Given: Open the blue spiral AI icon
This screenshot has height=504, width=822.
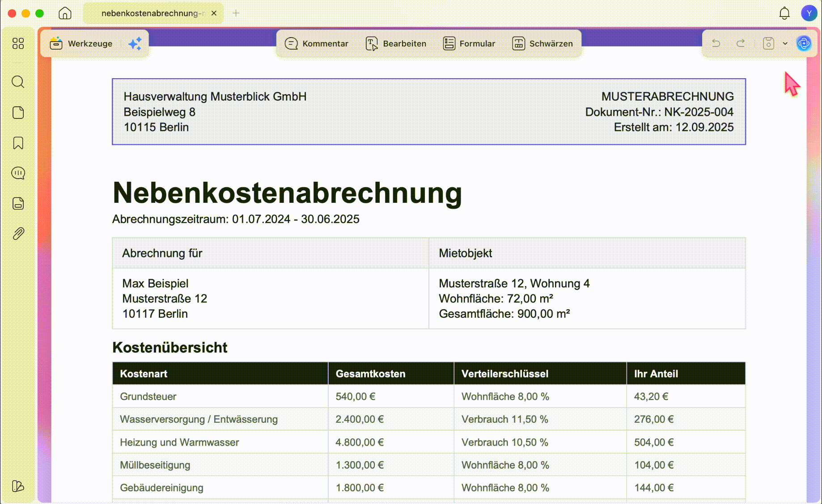Looking at the screenshot, I should (804, 43).
